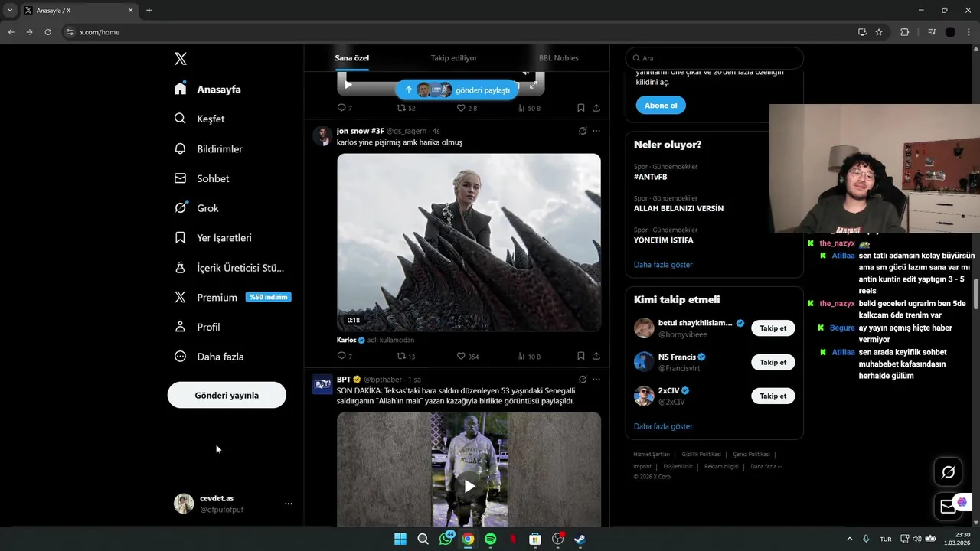The image size is (980, 551).
Task: Play the Daenerys dragon video
Action: (x=469, y=243)
